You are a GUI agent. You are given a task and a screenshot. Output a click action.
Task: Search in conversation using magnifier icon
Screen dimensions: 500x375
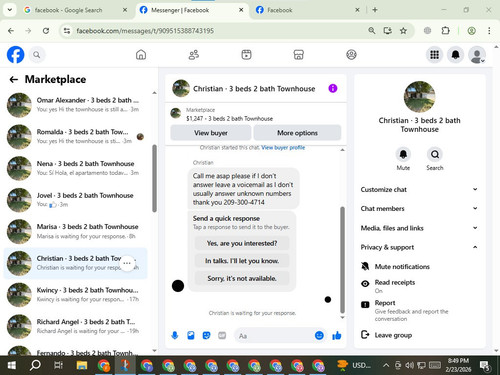pos(435,154)
